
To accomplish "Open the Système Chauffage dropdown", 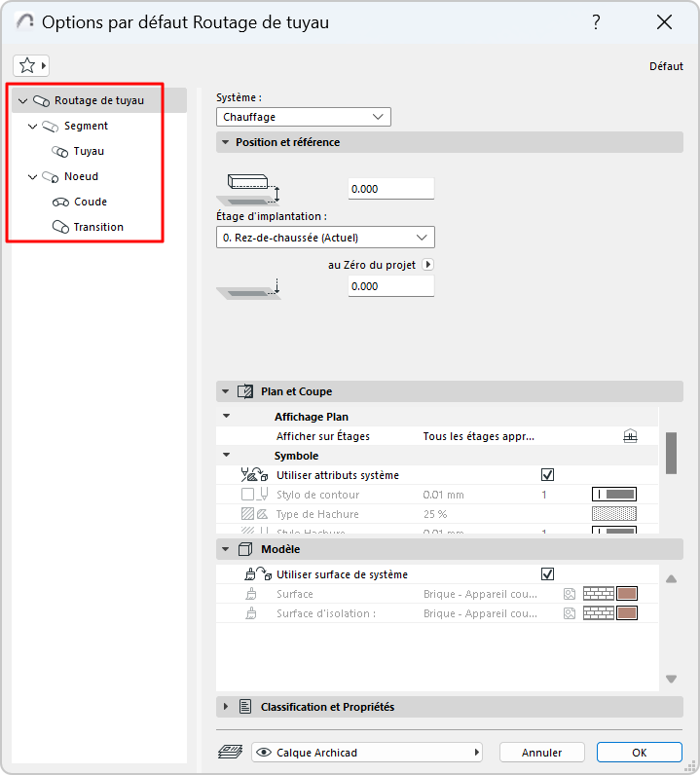I will coord(304,117).
